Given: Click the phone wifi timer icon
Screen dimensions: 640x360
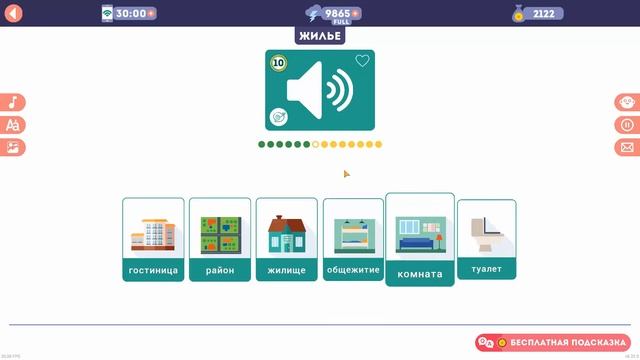Looking at the screenshot, I should [107, 13].
